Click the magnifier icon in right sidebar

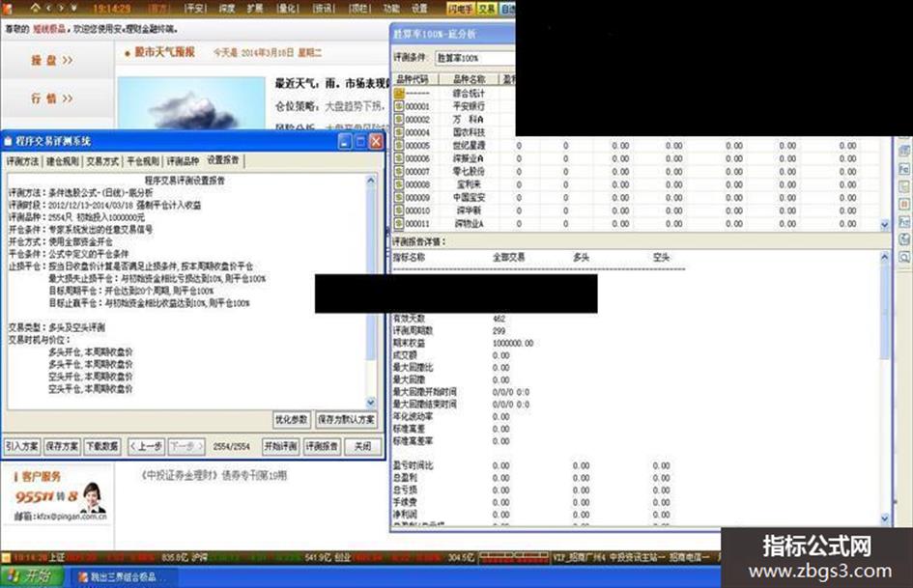tap(903, 257)
